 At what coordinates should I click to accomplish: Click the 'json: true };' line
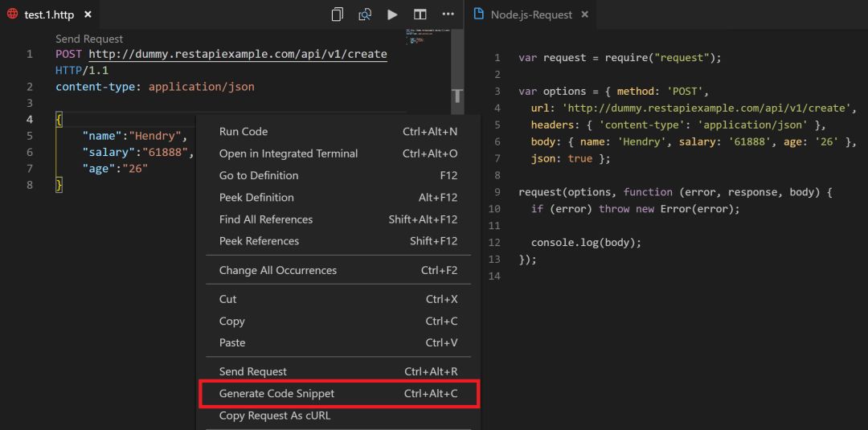tap(571, 158)
